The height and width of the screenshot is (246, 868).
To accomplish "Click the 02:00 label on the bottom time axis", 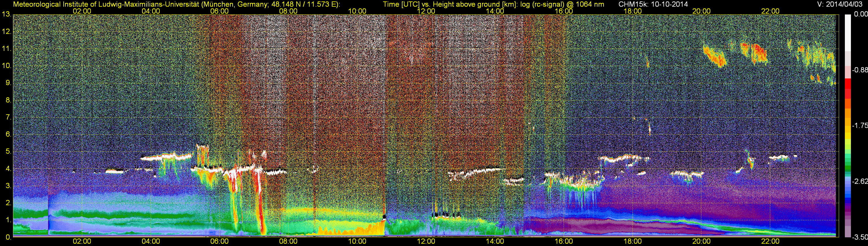I will (82, 241).
